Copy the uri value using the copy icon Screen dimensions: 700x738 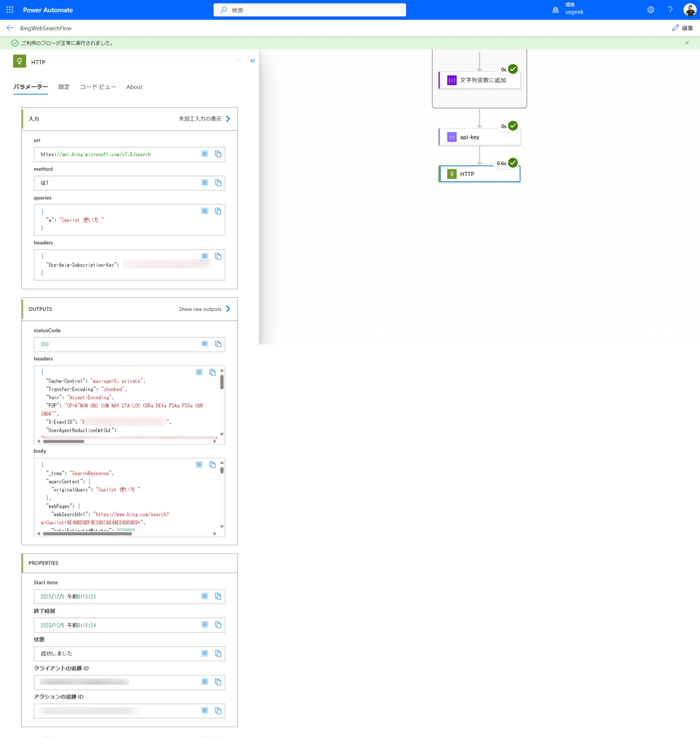(x=218, y=154)
